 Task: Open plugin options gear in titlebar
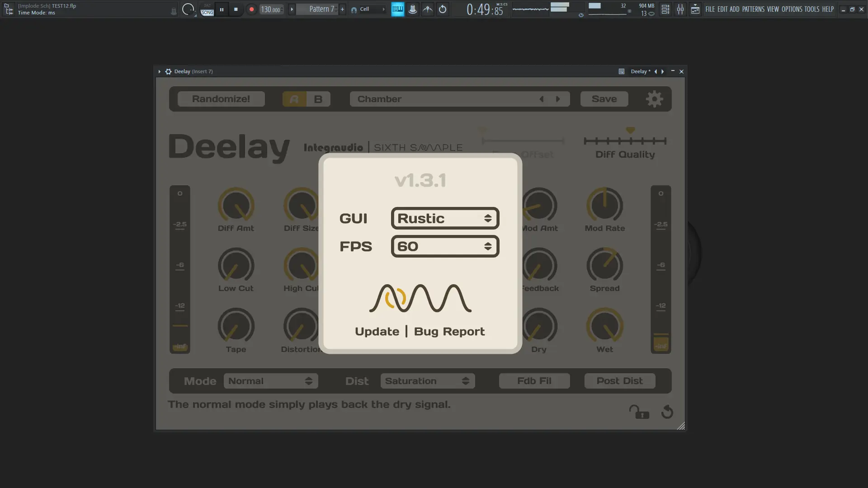tap(168, 71)
